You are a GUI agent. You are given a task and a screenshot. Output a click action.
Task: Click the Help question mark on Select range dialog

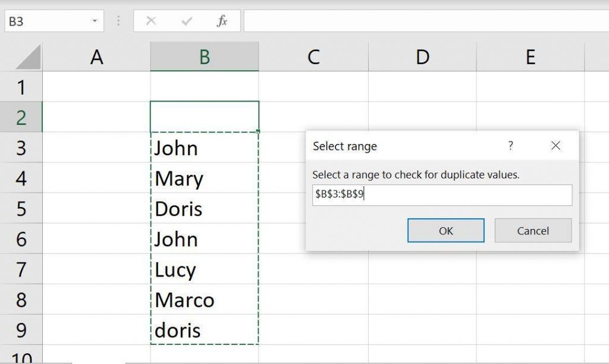(x=510, y=146)
